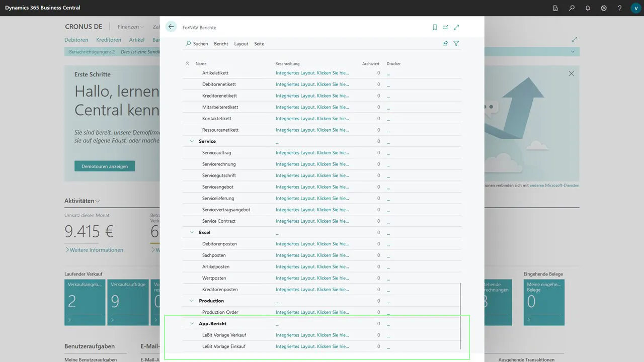
Task: Select the Servicevertragsangebot row name
Action: tap(226, 210)
